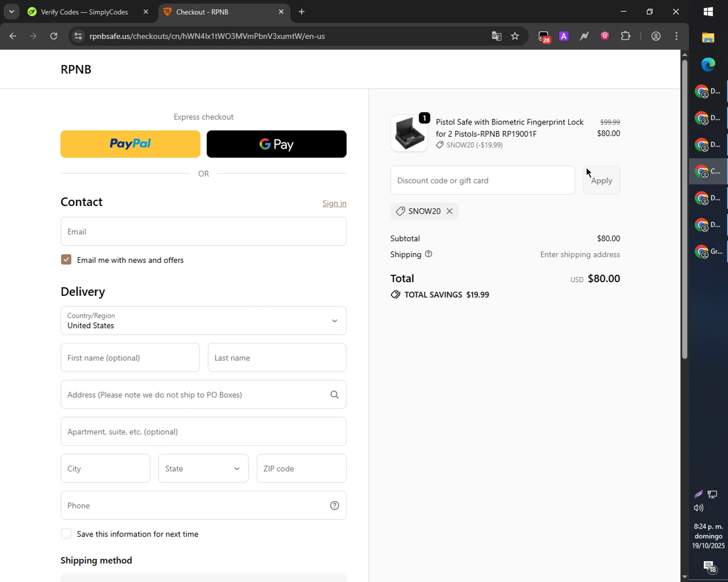Click the Apartment, suite, etc. field
The image size is (728, 582).
pos(203,431)
